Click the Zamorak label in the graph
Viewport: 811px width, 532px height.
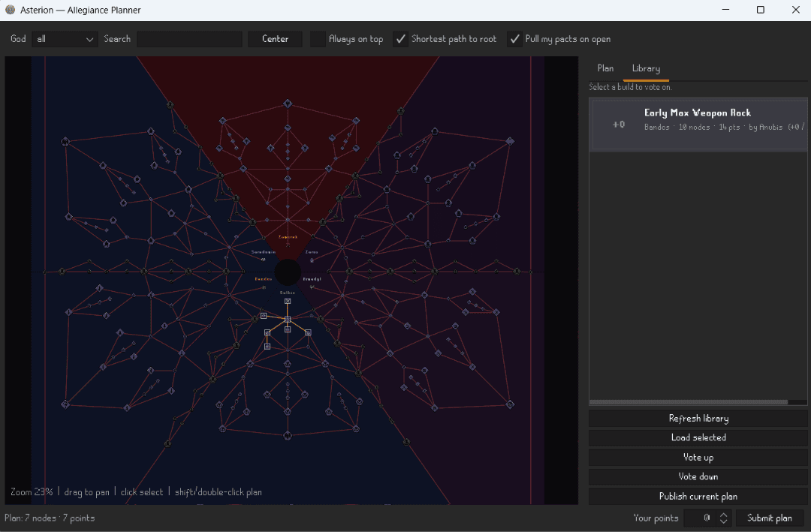(x=288, y=237)
